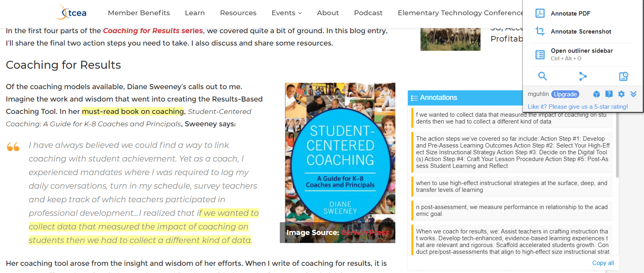
Task: Click the magnifier search icon in extension popup
Action: point(542,76)
